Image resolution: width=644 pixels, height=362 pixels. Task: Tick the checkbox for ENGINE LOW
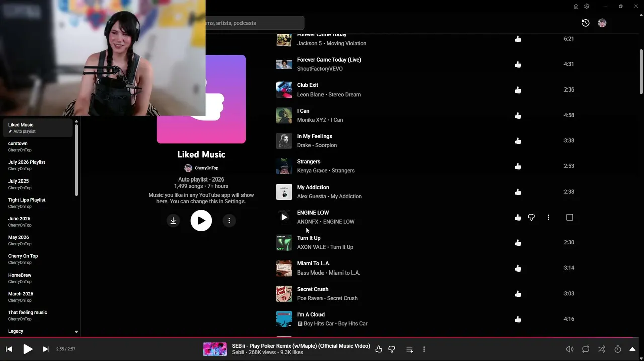(570, 217)
